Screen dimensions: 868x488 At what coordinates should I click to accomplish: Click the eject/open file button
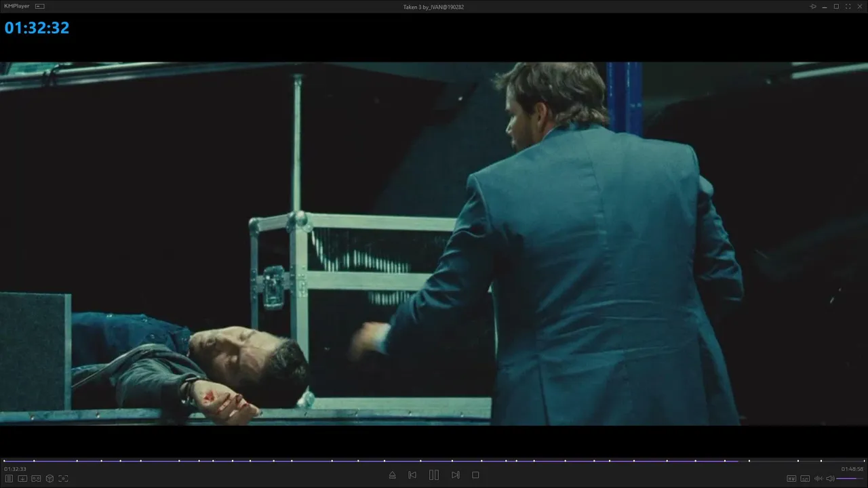click(392, 475)
